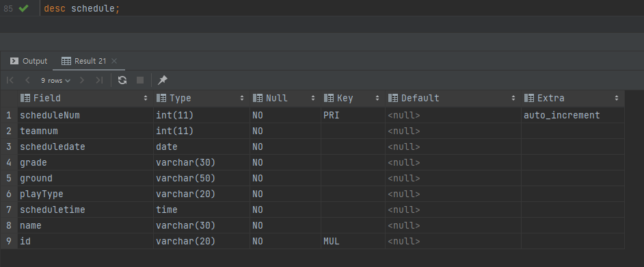Go to previous page arrow
This screenshot has width=644, height=267.
click(28, 80)
